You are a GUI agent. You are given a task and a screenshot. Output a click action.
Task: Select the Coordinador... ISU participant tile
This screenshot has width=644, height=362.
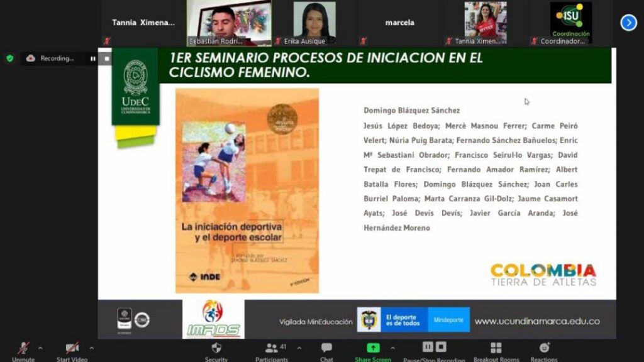(x=571, y=23)
